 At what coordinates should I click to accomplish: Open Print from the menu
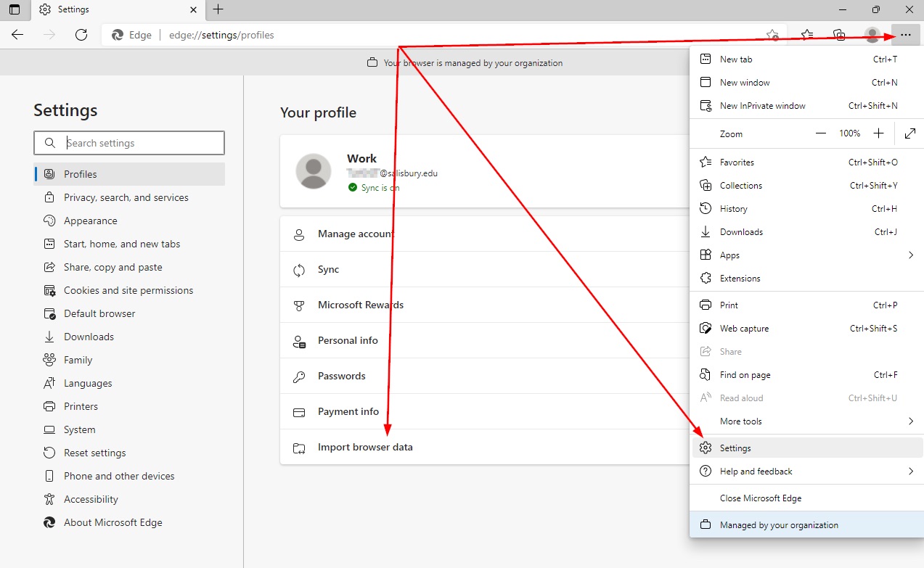(728, 305)
